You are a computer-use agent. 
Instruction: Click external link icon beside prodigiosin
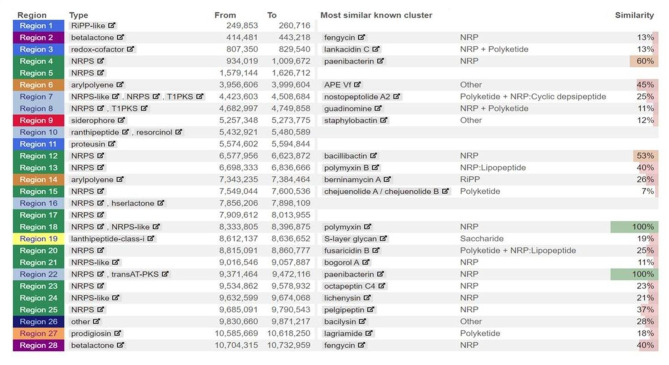pos(118,333)
